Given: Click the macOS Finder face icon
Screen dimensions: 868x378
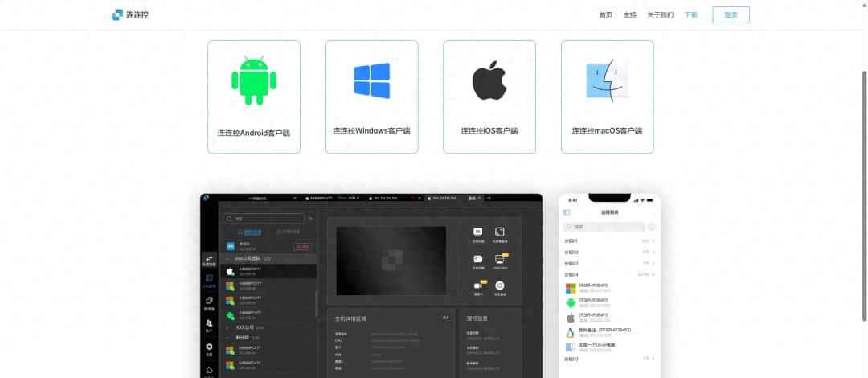Looking at the screenshot, I should (x=608, y=81).
